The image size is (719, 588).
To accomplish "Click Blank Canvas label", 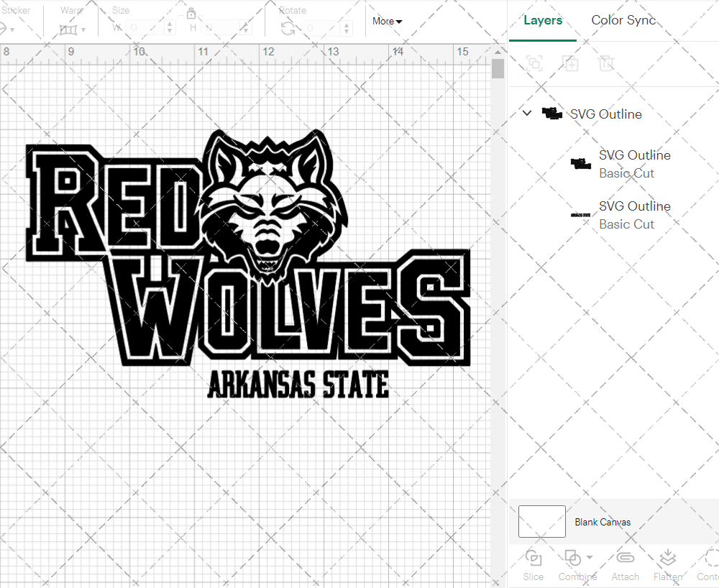I will [603, 522].
